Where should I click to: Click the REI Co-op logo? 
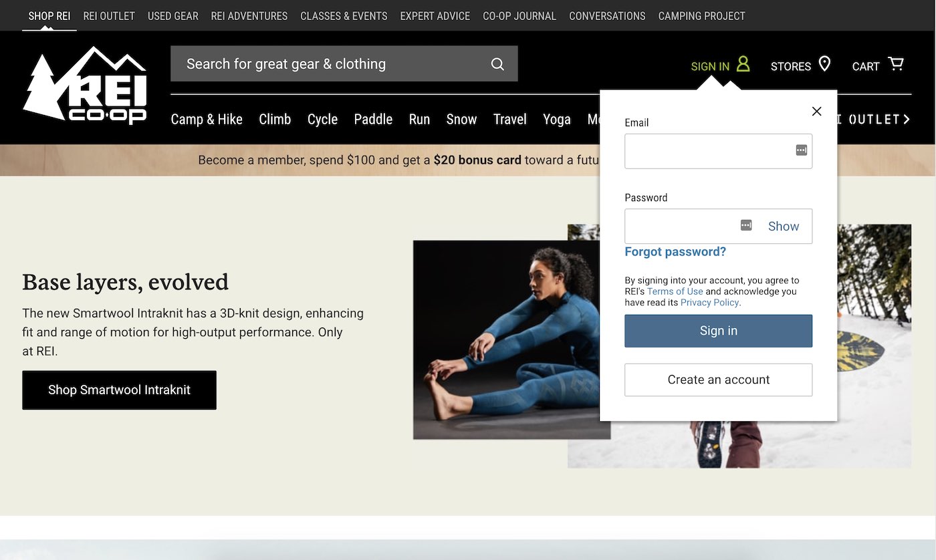pos(85,86)
